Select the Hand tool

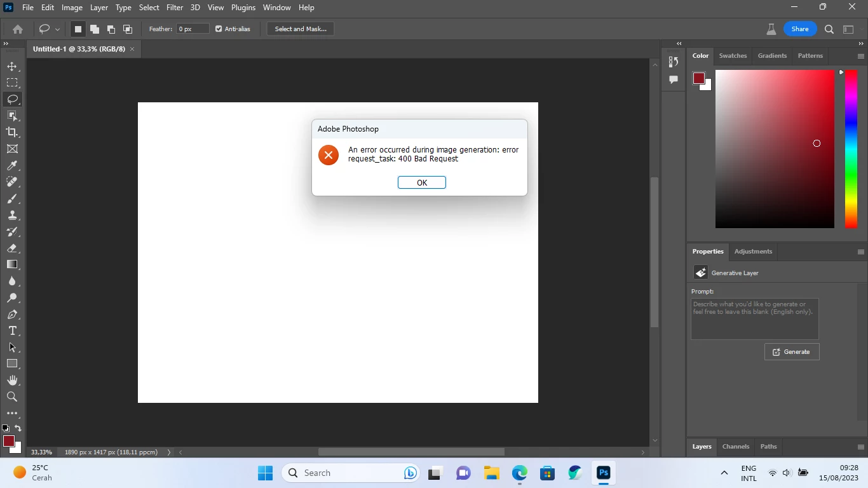point(12,380)
